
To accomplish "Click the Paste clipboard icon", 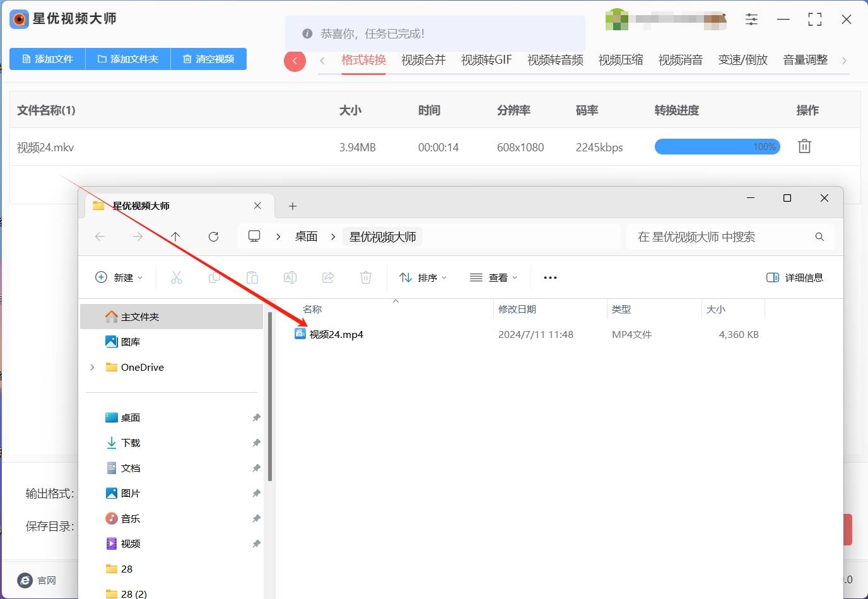I will tap(252, 277).
